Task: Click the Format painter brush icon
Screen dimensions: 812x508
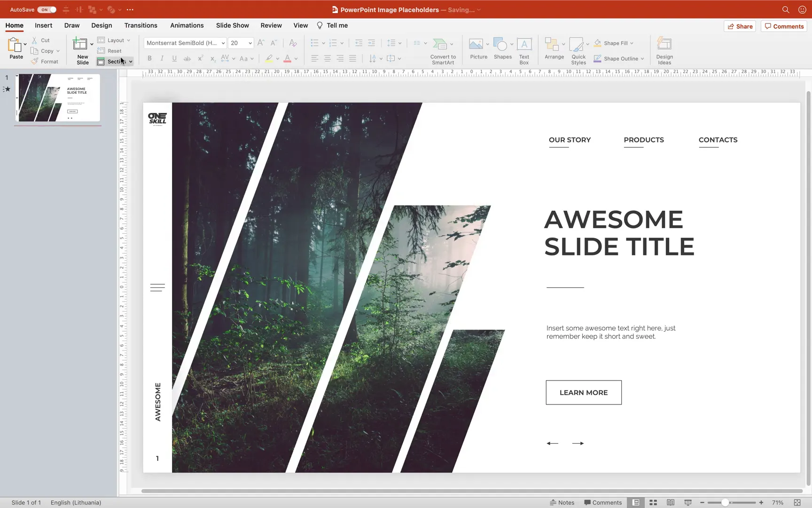Action: click(34, 62)
